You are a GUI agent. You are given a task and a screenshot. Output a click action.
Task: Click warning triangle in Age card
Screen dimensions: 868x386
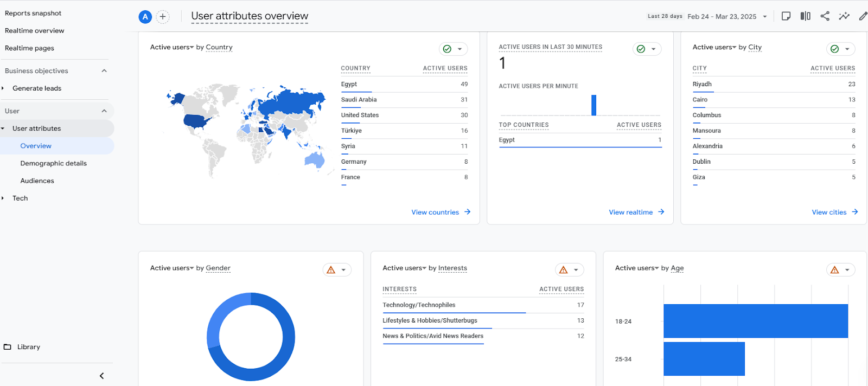pos(835,270)
